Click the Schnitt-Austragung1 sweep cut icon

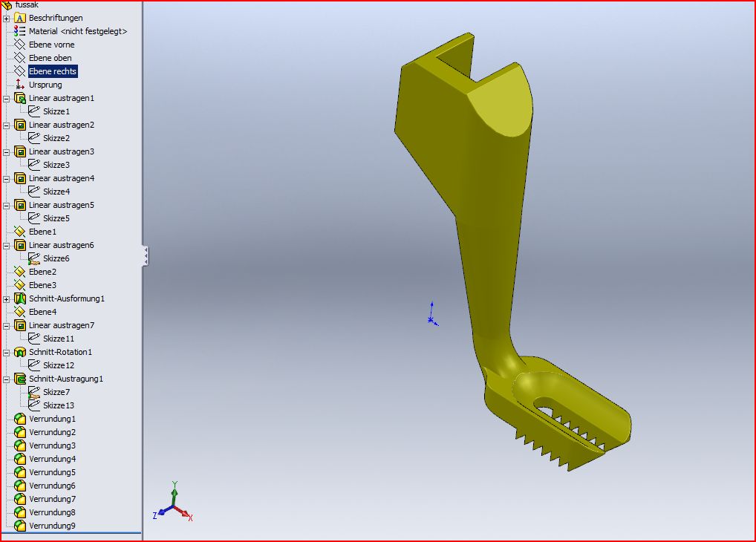20,379
